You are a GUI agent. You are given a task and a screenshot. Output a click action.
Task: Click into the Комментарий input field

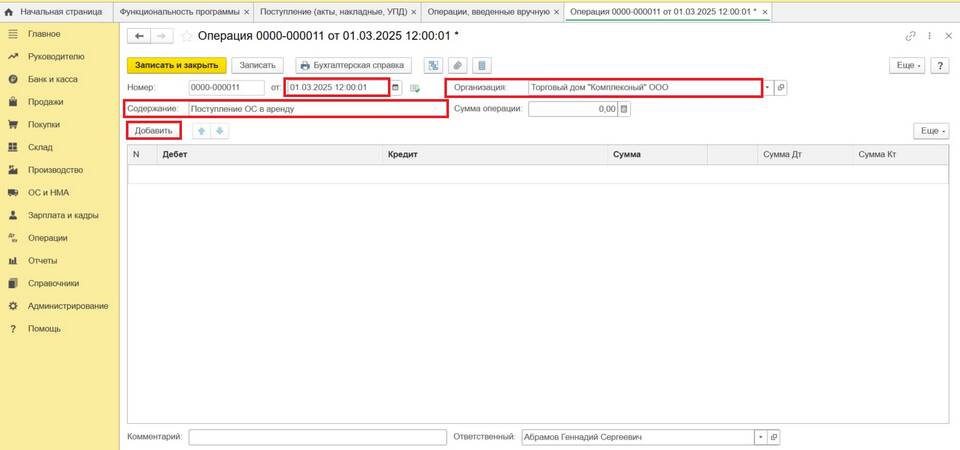point(317,437)
